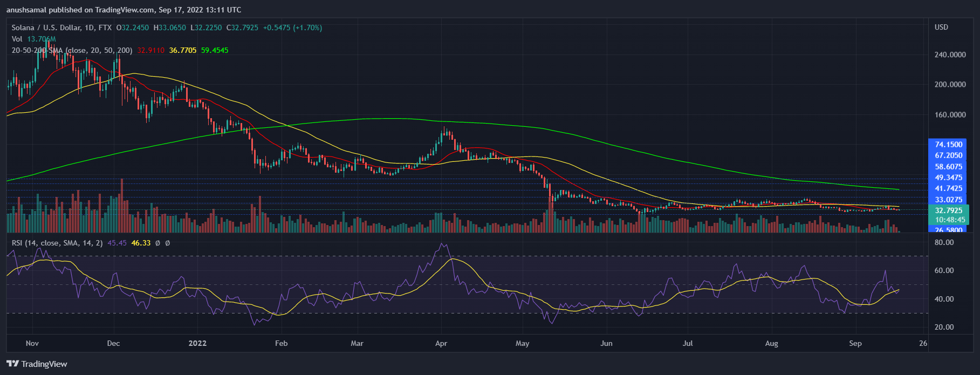Screen dimensions: 980x375
Task: Click the 74.1500 price level label
Action: coord(948,145)
